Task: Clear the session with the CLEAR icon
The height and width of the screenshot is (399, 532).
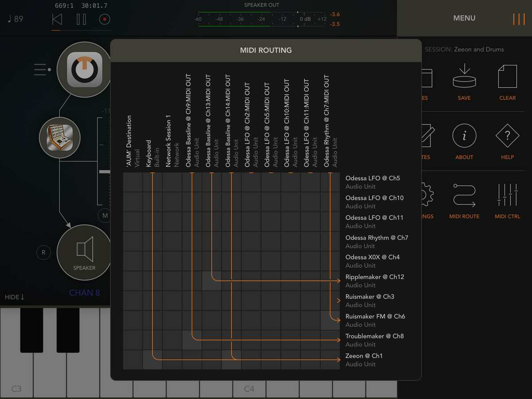Action: (x=508, y=82)
